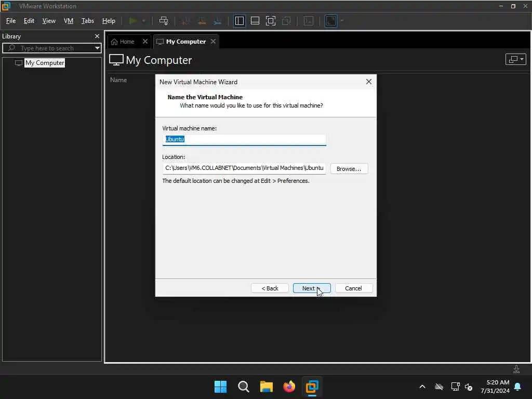The height and width of the screenshot is (399, 532).
Task: Show hidden system tray icons
Action: pos(422,387)
